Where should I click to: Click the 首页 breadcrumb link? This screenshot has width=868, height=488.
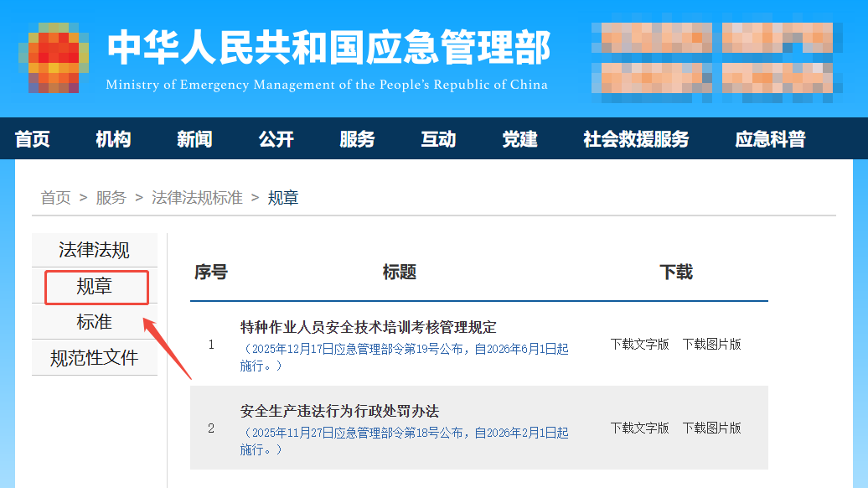tap(56, 198)
